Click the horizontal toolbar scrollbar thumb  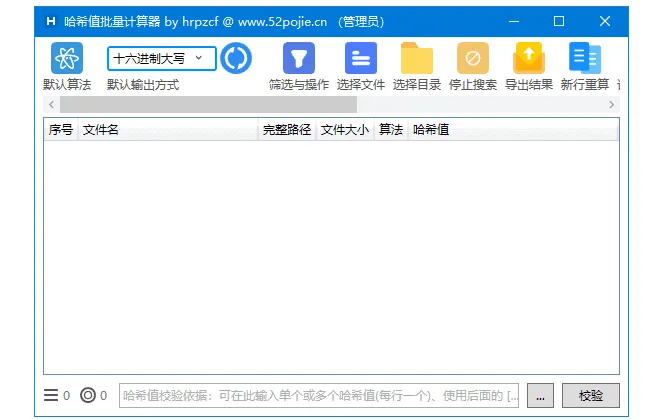coord(208,105)
